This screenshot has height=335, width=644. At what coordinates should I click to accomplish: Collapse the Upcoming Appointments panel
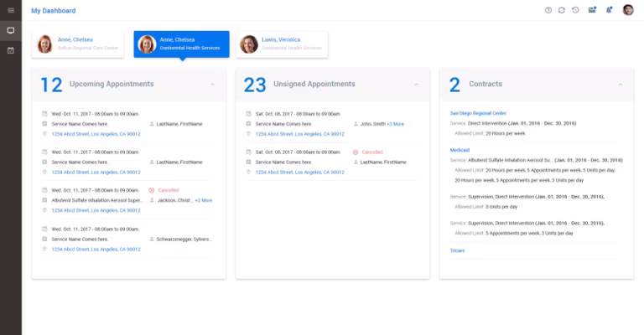[212, 85]
